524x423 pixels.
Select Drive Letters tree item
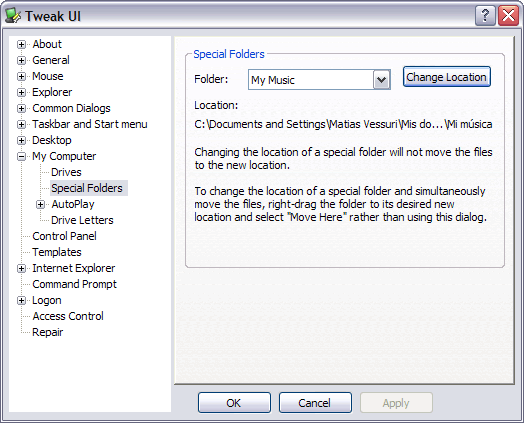(x=82, y=220)
